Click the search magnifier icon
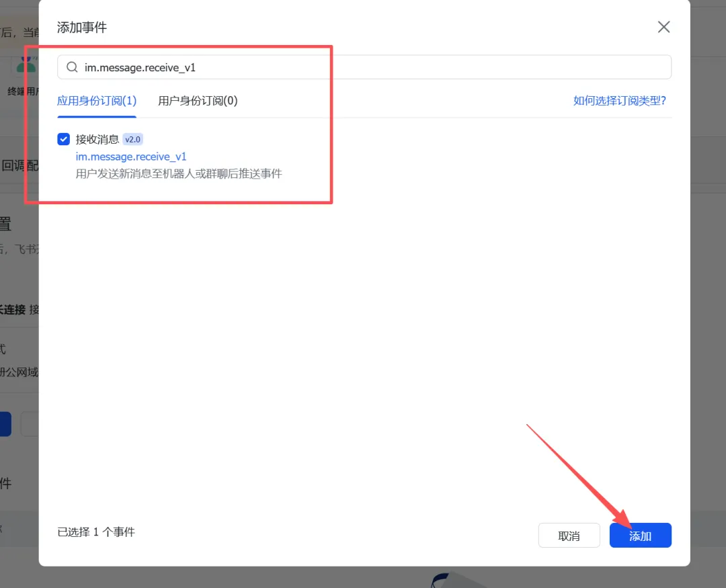 [x=72, y=68]
